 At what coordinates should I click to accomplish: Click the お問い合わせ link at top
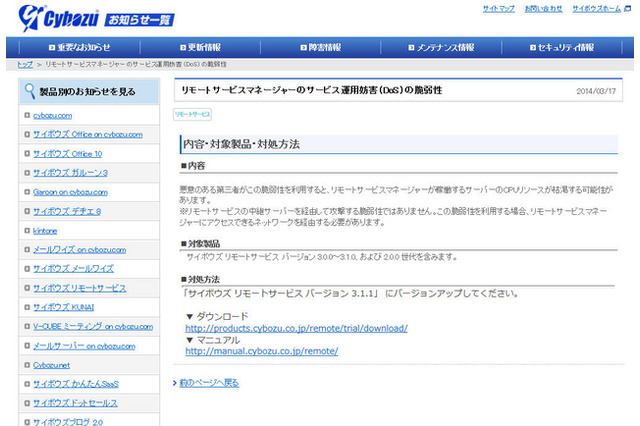click(x=543, y=8)
